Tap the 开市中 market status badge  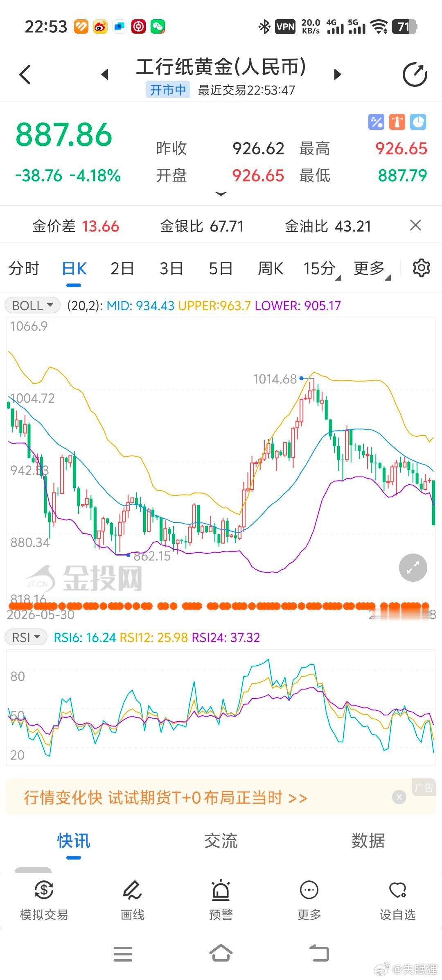point(168,90)
